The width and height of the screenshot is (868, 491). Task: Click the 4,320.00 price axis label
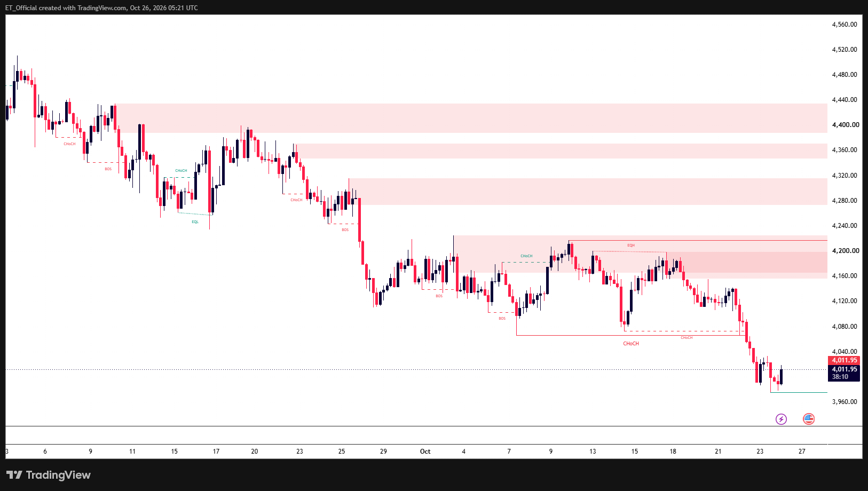[845, 176]
